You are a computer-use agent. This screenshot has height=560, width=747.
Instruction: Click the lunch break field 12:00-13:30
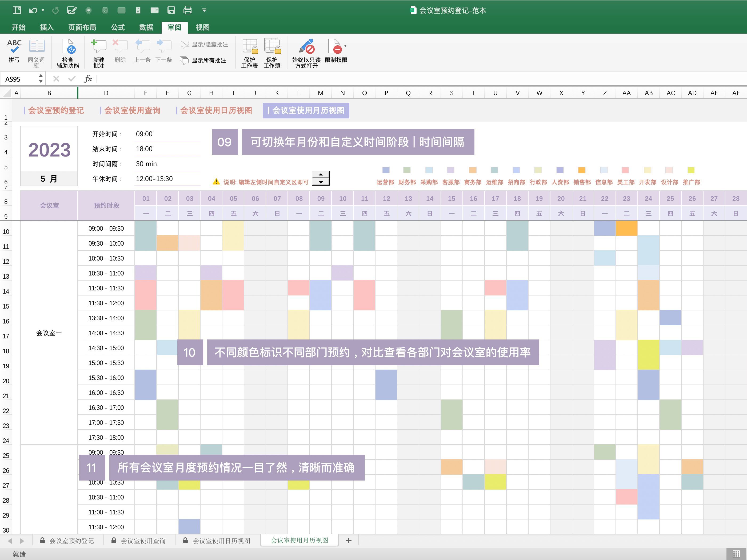click(x=167, y=179)
